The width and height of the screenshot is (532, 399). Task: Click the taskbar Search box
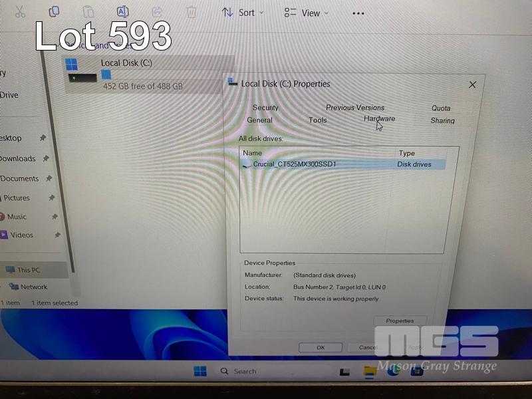tap(266, 371)
